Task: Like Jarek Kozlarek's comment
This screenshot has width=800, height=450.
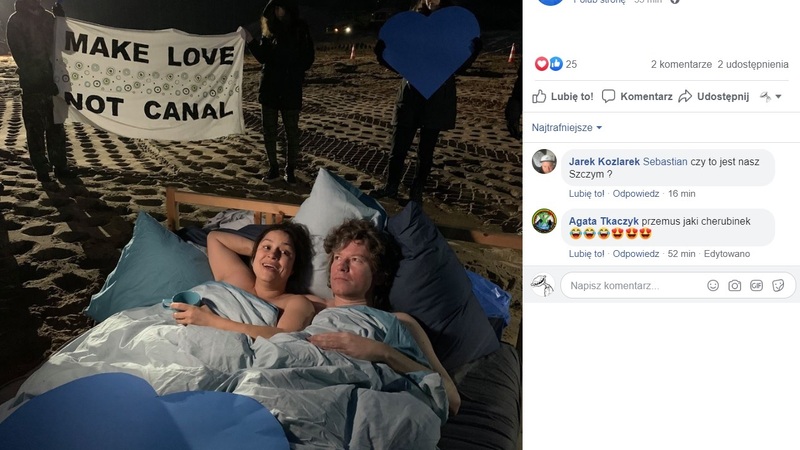Action: pos(586,193)
